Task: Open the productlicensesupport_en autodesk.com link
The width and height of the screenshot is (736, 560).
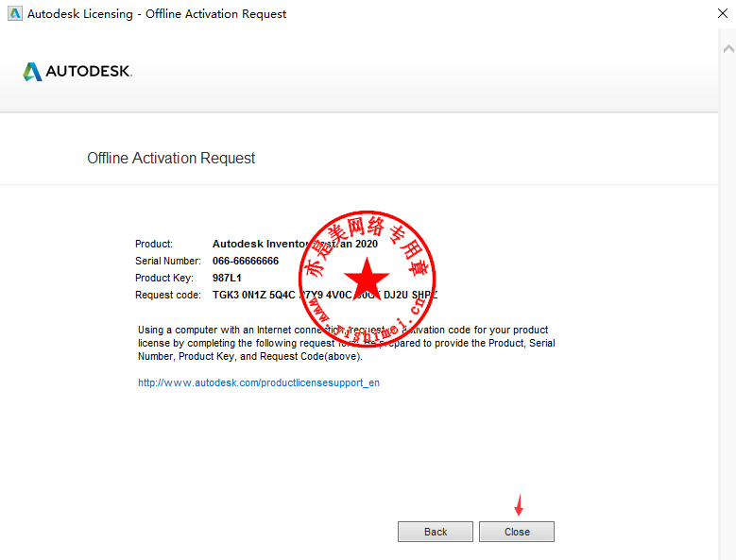Action: pyautogui.click(x=259, y=382)
